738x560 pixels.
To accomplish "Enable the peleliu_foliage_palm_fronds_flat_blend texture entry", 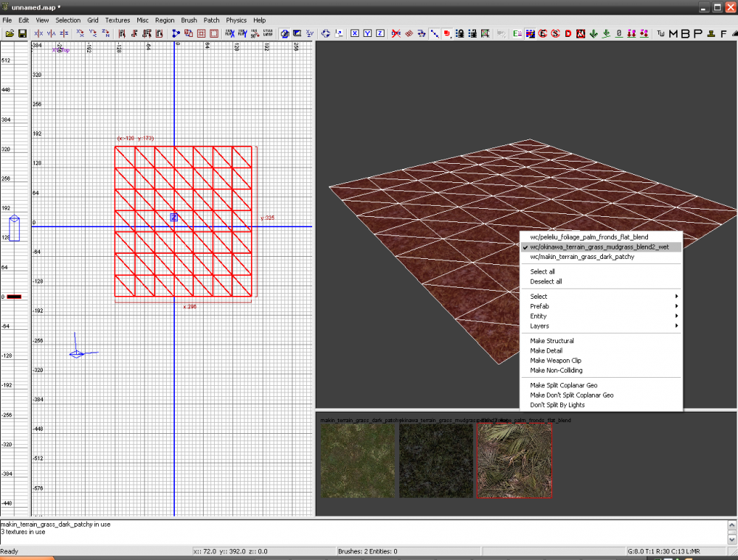I will pos(589,237).
